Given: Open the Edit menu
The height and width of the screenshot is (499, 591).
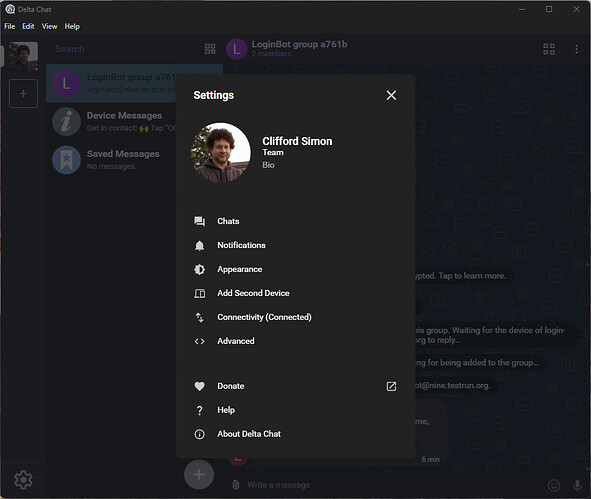Looking at the screenshot, I should (28, 26).
